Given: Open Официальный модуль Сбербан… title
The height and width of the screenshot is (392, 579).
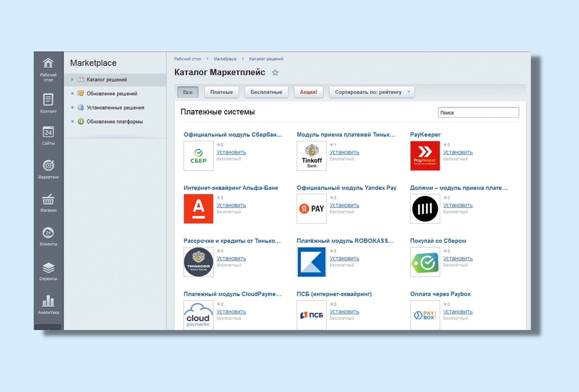Looking at the screenshot, I should coord(233,134).
